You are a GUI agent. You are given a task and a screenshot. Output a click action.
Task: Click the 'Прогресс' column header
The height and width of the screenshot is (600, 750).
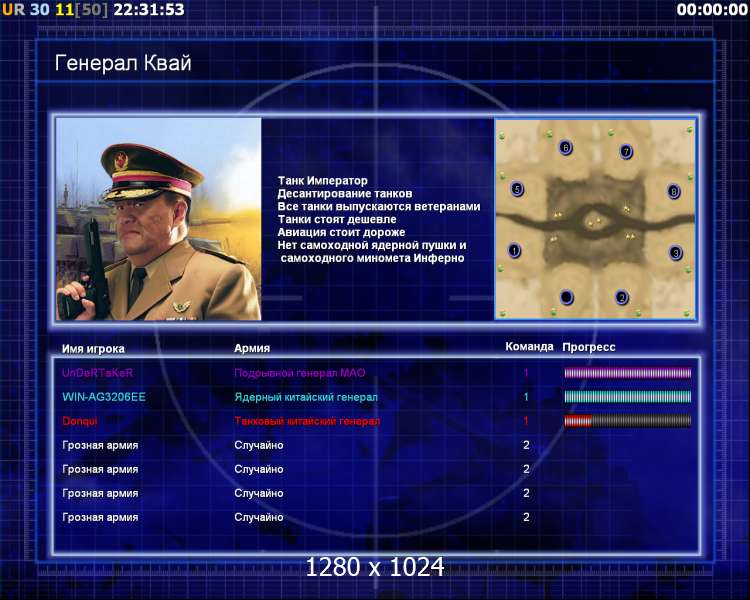[x=589, y=347]
